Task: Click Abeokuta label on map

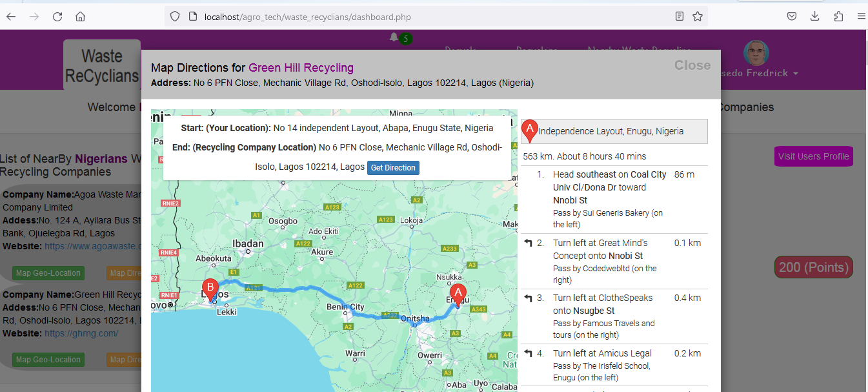Action: pos(214,257)
